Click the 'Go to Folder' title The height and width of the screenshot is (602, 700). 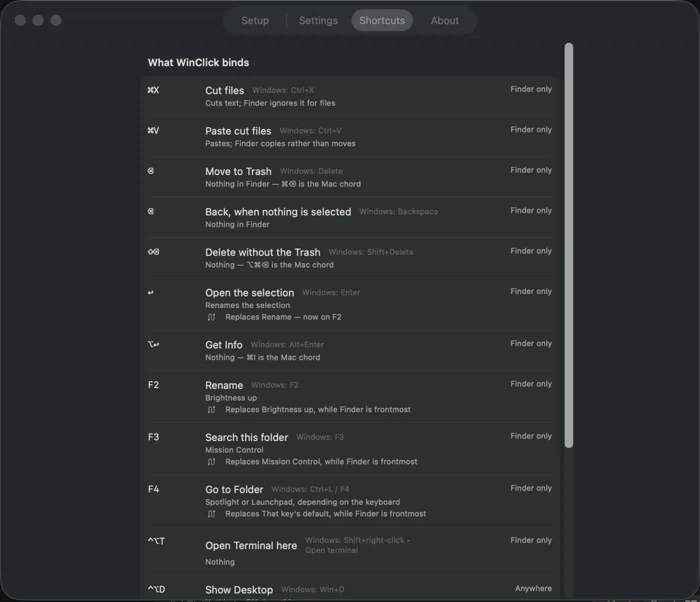pyautogui.click(x=234, y=489)
